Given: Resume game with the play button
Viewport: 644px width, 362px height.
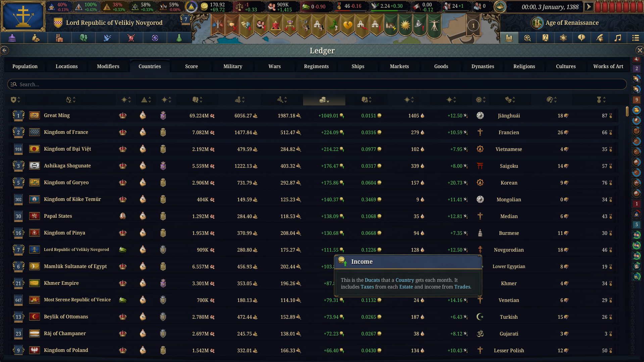Looking at the screenshot, I should click(589, 6).
